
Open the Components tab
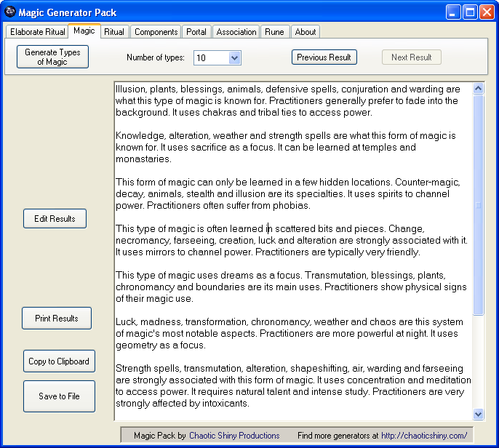pos(156,32)
